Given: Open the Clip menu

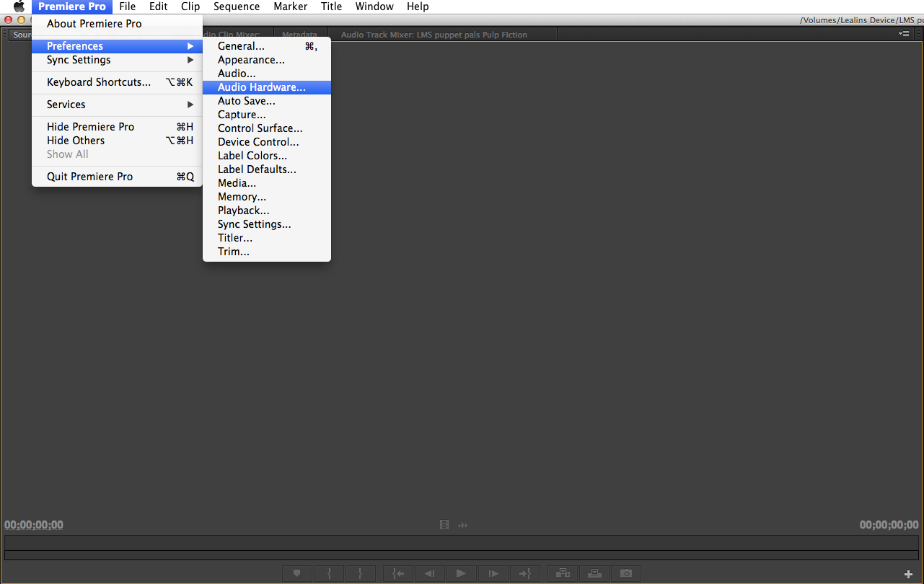Looking at the screenshot, I should 190,6.
